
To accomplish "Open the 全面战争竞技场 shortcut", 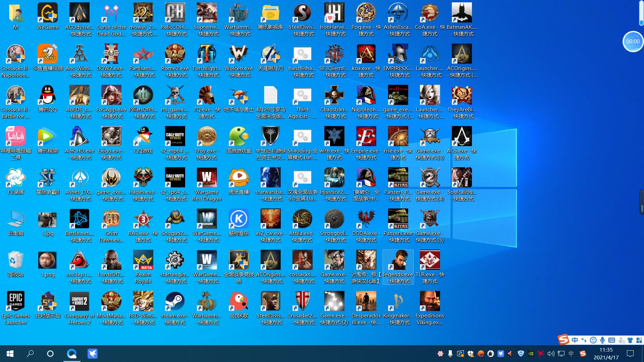I will pyautogui.click(x=238, y=267).
